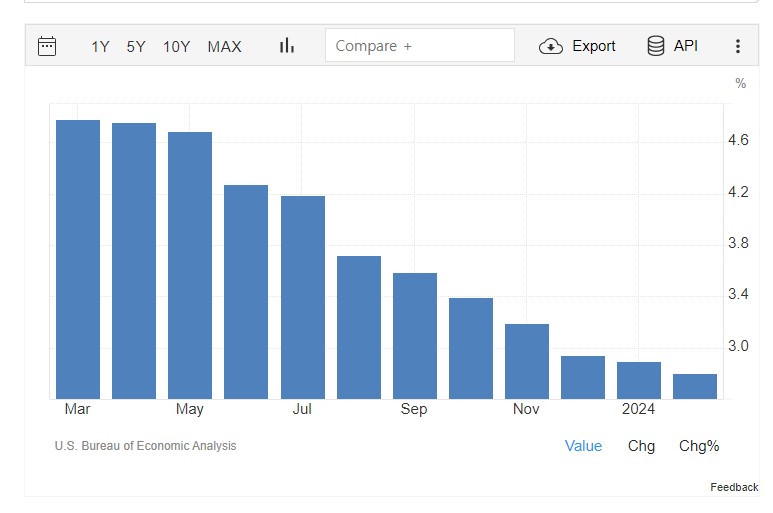The width and height of the screenshot is (773, 513).
Task: Click the Export cloud download icon
Action: 551,46
